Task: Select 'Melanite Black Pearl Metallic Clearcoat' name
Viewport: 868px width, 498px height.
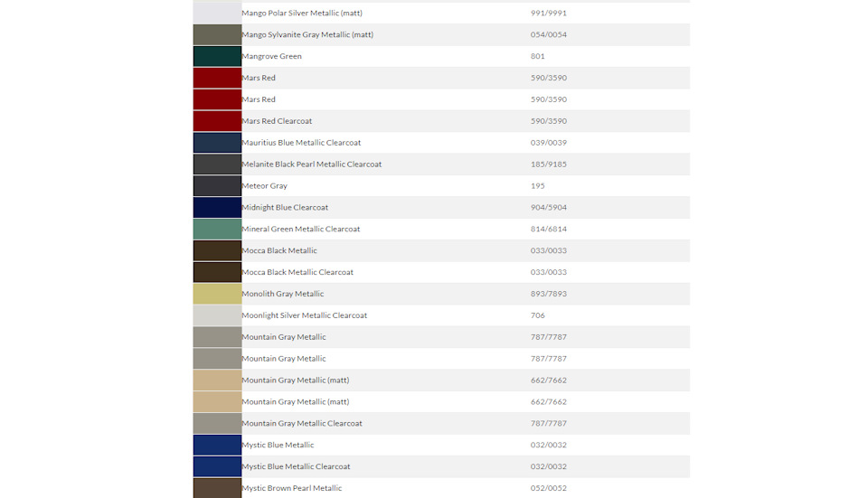Action: click(x=312, y=164)
